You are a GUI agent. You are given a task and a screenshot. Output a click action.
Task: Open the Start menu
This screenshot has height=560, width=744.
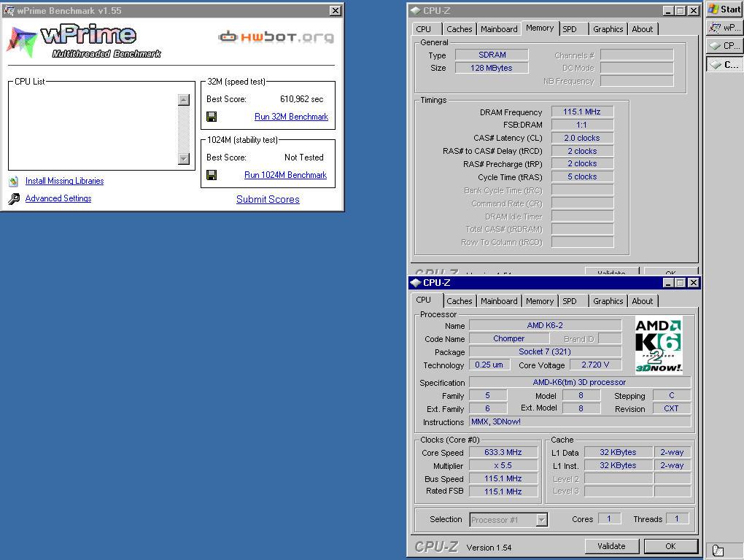pos(724,9)
